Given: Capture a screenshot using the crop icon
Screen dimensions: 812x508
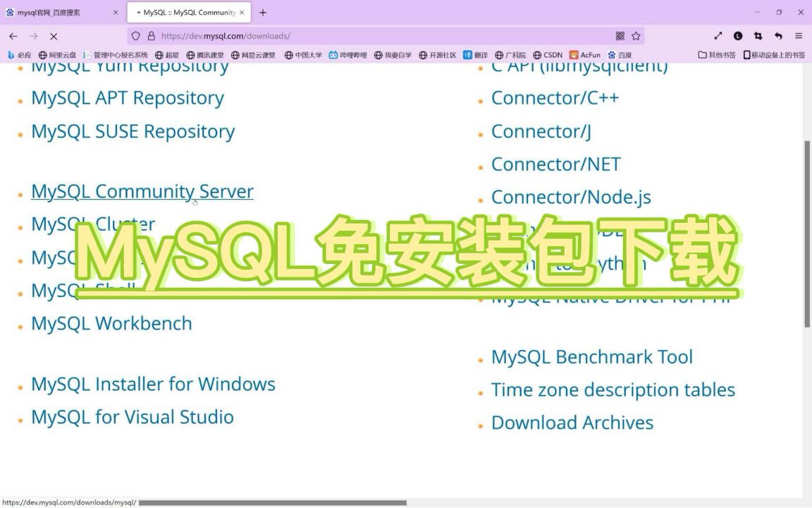Looking at the screenshot, I should pos(758,35).
